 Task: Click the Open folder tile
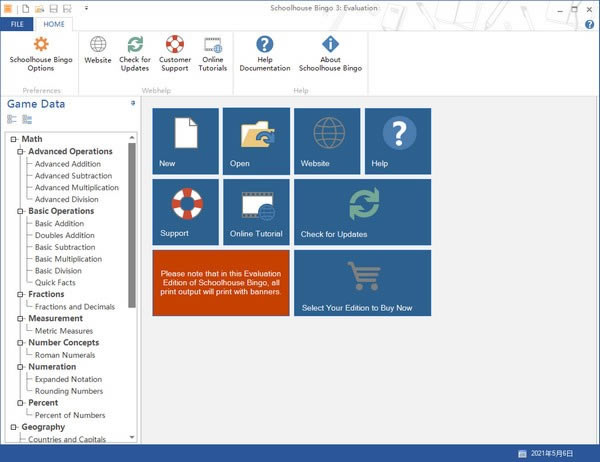[256, 141]
